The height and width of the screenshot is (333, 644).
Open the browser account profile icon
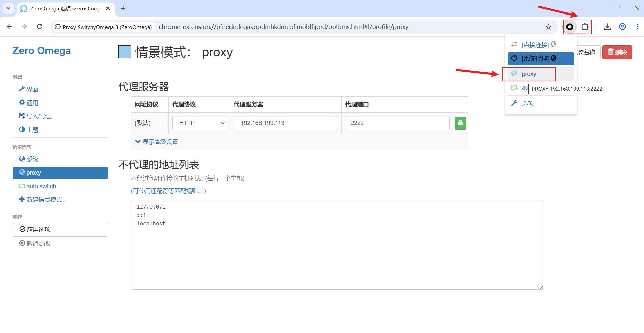tap(622, 27)
